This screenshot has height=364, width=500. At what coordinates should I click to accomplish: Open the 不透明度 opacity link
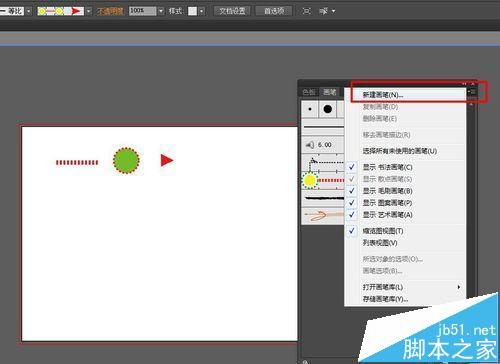111,11
